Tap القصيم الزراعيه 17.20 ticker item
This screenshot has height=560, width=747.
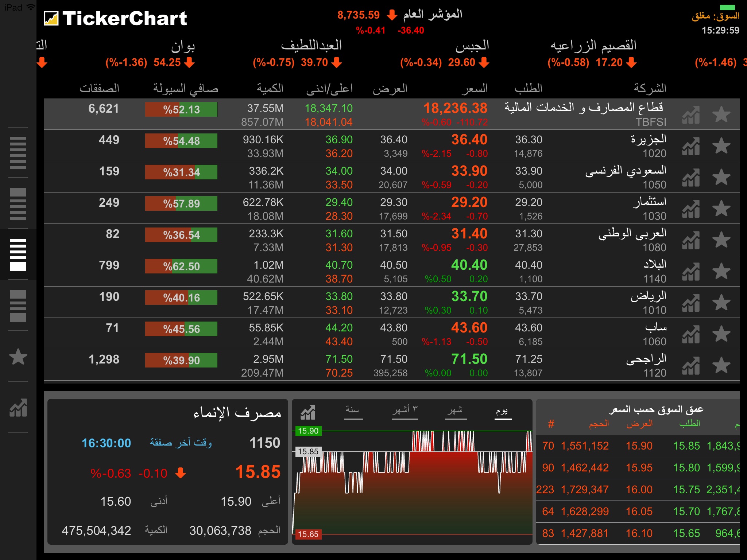592,54
